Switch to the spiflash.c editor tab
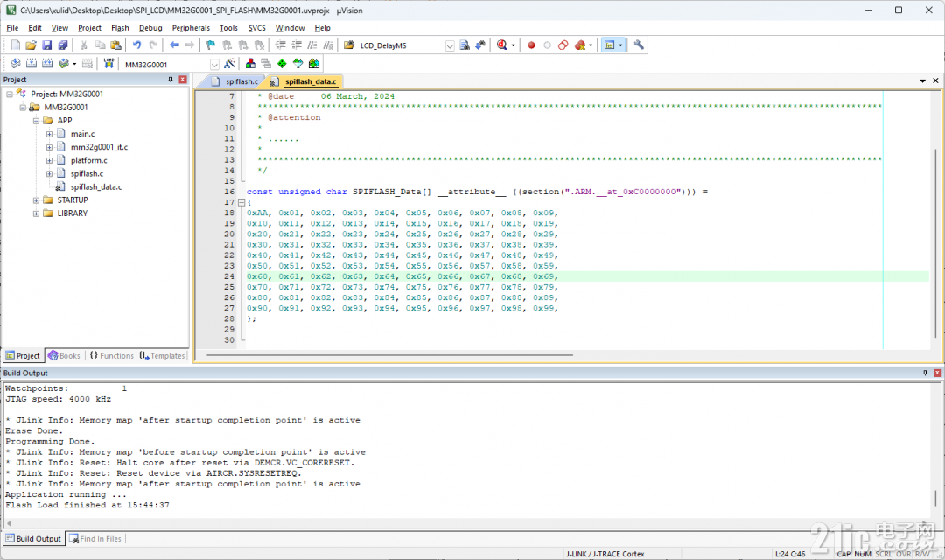Image resolution: width=945 pixels, height=560 pixels. click(x=235, y=81)
